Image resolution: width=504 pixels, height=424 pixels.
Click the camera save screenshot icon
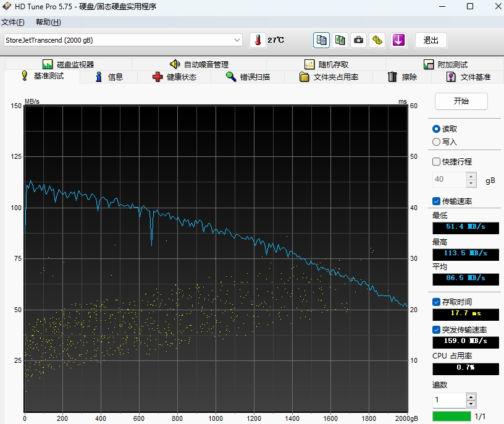point(358,40)
